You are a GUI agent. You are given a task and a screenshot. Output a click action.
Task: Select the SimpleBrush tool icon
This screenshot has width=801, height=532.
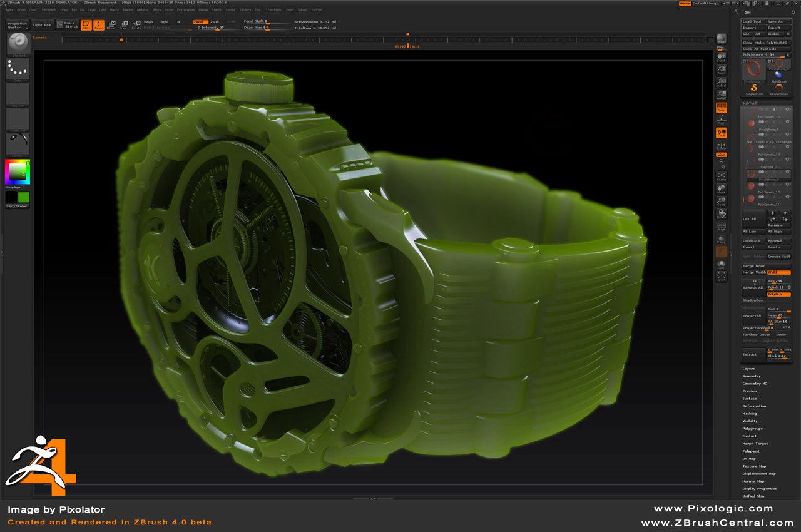pyautogui.click(x=754, y=89)
